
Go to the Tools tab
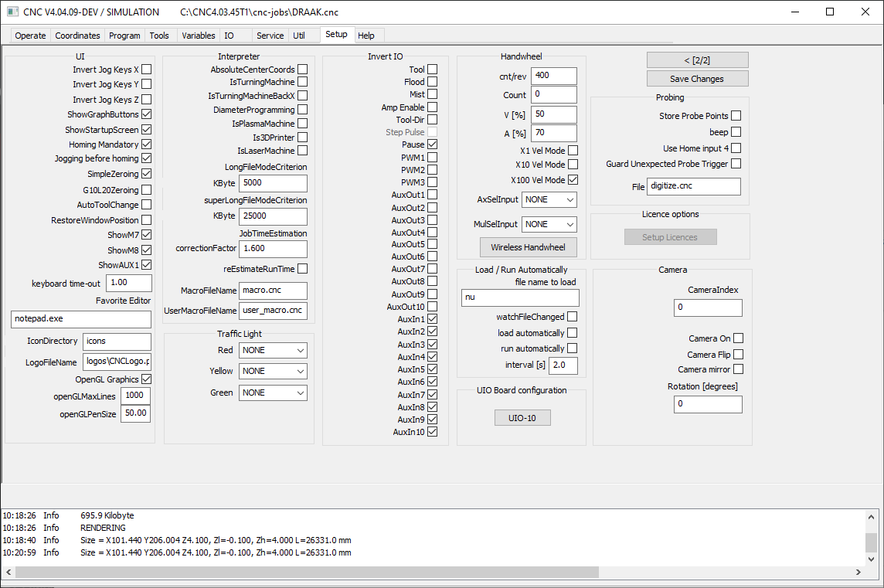tap(159, 36)
